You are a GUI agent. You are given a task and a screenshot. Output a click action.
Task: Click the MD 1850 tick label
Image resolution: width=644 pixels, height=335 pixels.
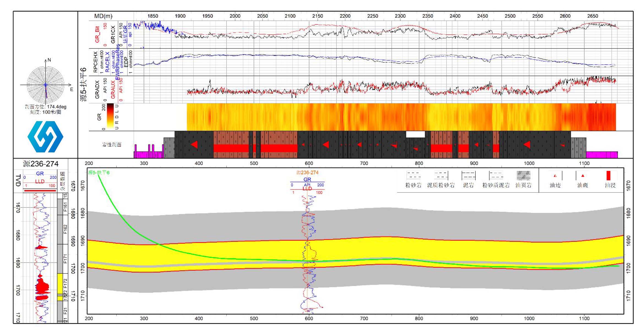pos(153,16)
